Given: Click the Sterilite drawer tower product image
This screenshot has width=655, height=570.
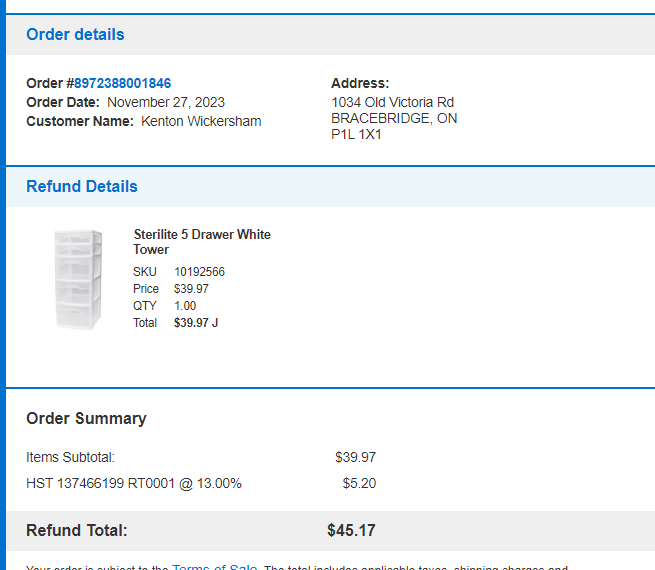Looking at the screenshot, I should (x=79, y=279).
